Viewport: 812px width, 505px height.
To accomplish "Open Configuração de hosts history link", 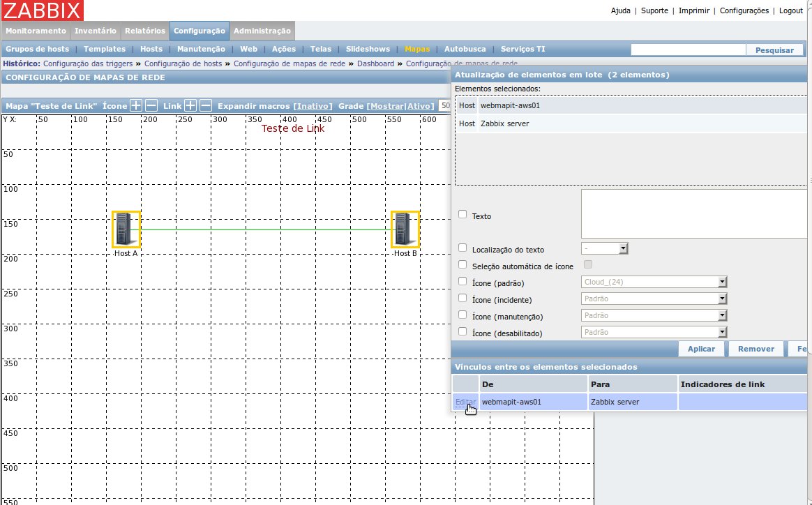I will click(x=183, y=63).
